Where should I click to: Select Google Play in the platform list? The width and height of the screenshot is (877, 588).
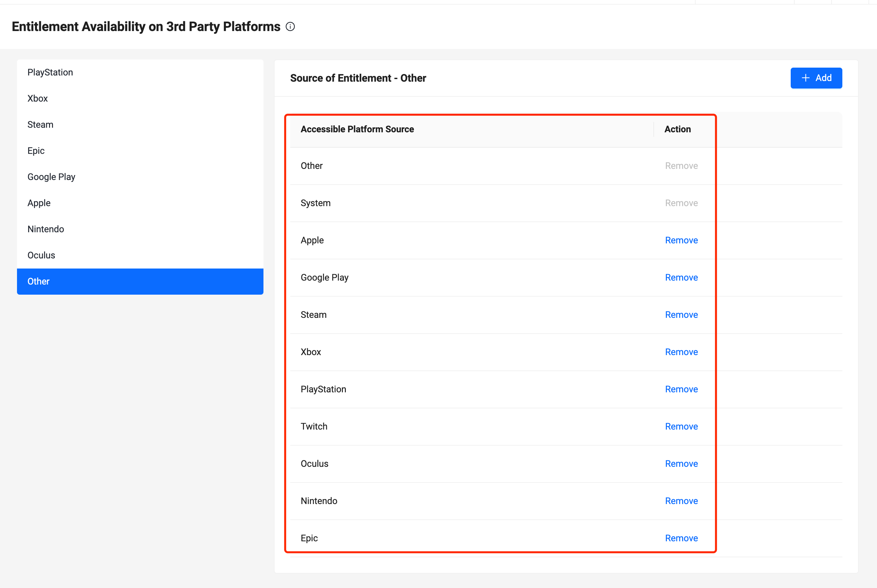[140, 177]
